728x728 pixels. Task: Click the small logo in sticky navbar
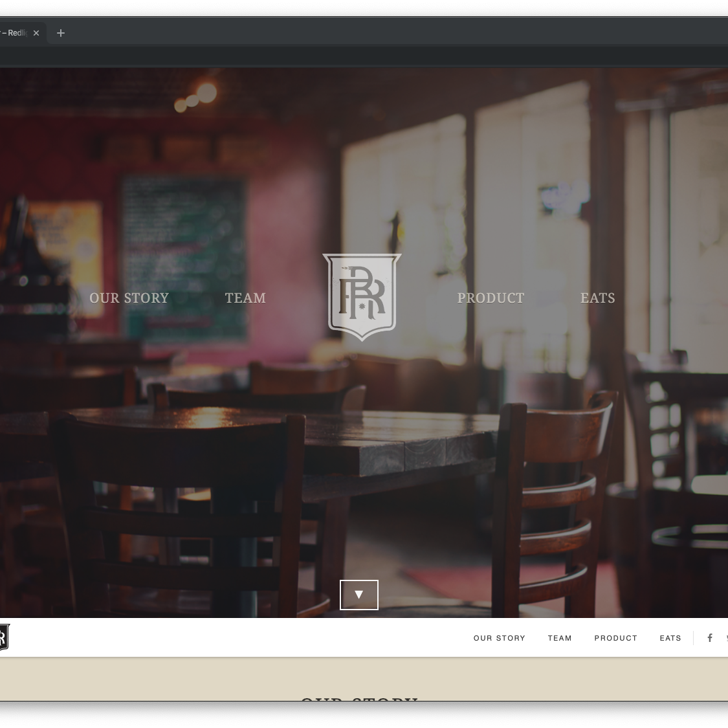click(x=3, y=637)
